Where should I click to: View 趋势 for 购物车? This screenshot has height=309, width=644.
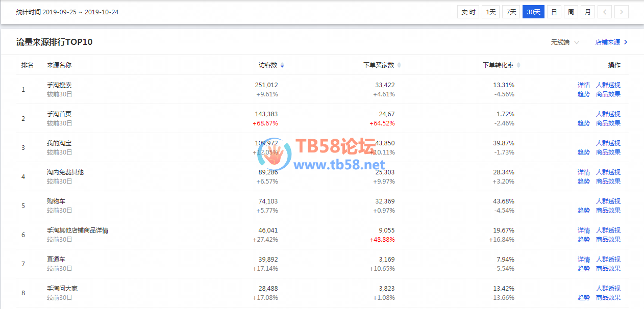point(584,211)
